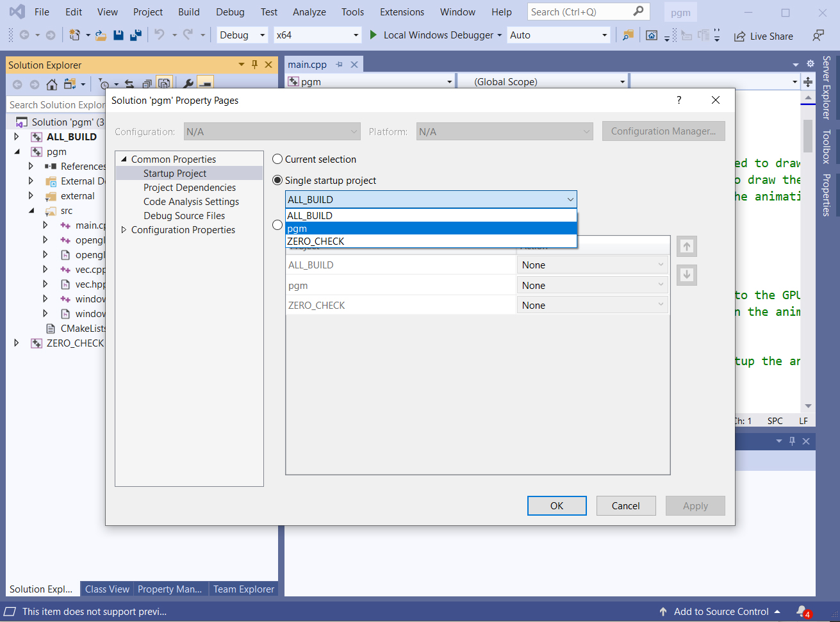Click the Solution Explorer Home icon
The width and height of the screenshot is (840, 622).
pyautogui.click(x=52, y=84)
